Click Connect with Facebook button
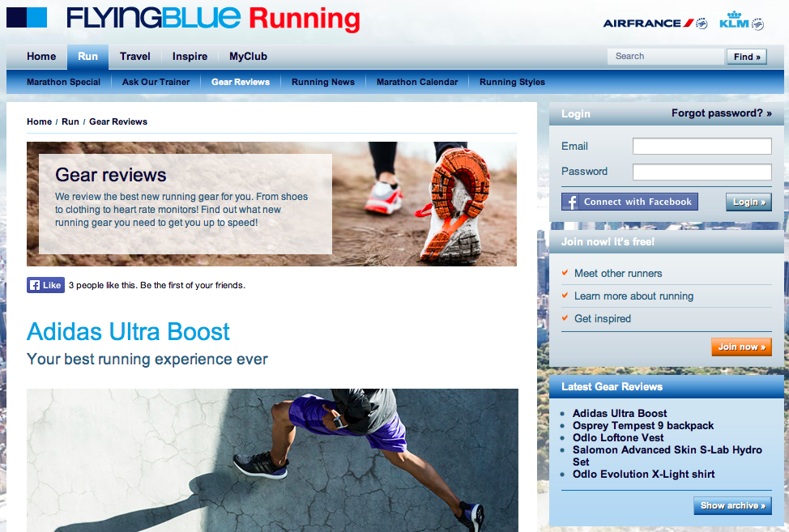Viewport: 789px width, 532px height. 629,202
